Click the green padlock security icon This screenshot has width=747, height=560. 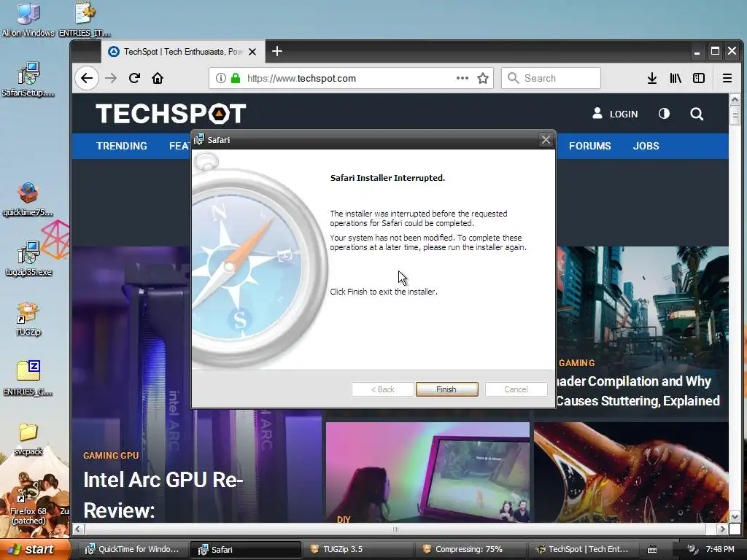(236, 78)
